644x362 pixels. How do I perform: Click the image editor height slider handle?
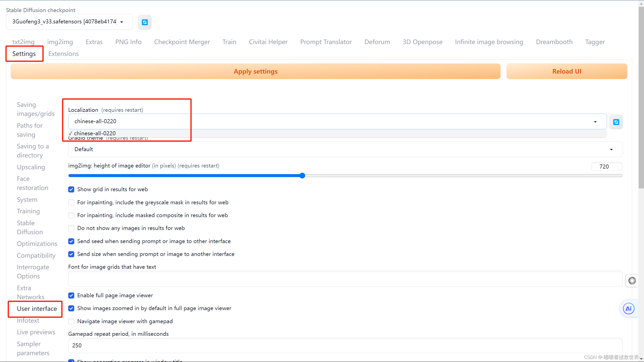(302, 176)
